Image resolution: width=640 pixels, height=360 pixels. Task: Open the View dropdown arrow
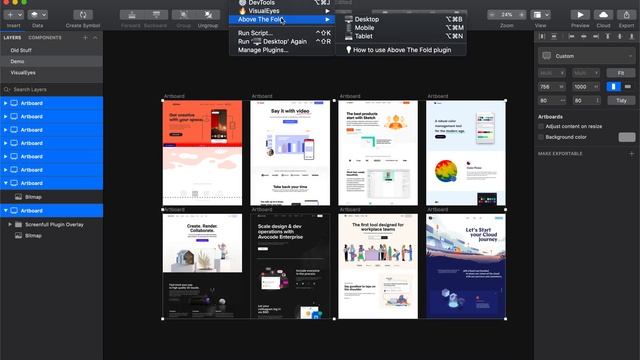(547, 15)
